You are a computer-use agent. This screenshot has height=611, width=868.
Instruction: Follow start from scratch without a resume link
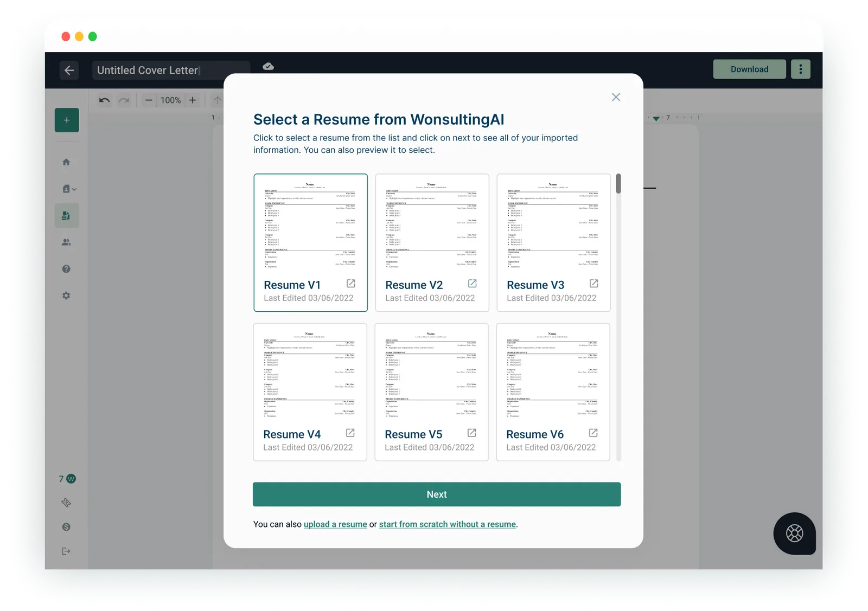[x=448, y=524]
